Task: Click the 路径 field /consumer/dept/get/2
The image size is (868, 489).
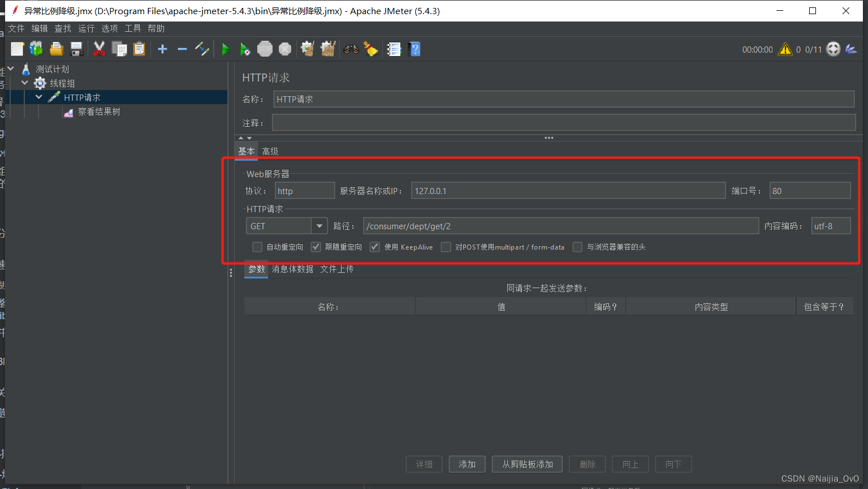Action: [561, 226]
